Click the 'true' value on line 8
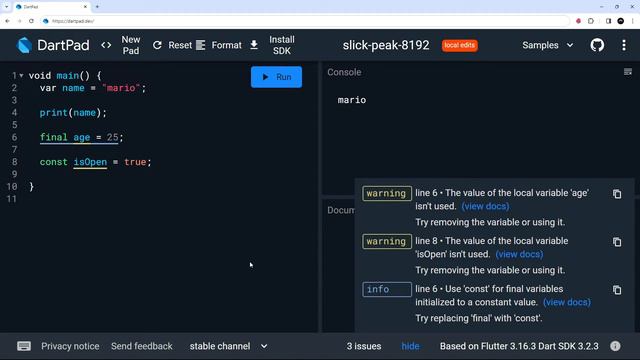 click(135, 162)
